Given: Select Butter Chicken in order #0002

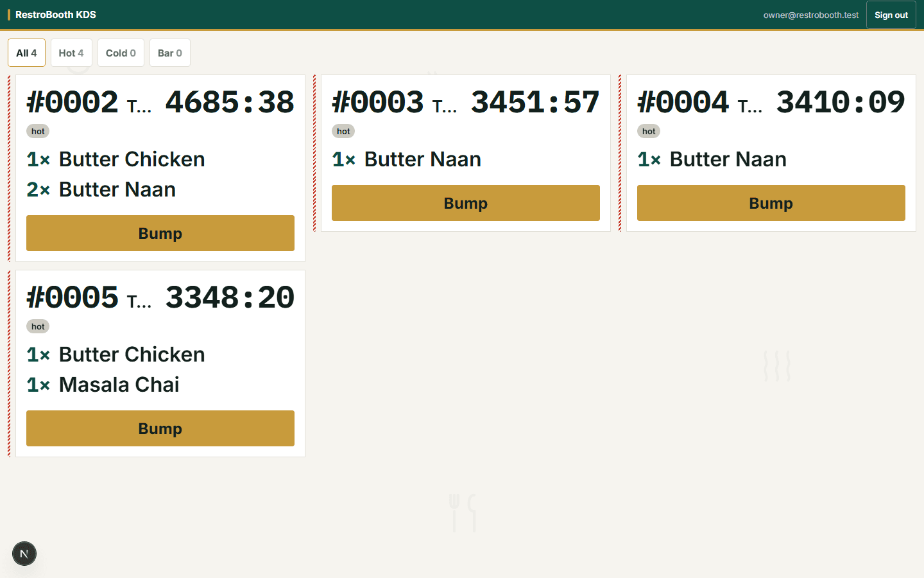Looking at the screenshot, I should 132,159.
